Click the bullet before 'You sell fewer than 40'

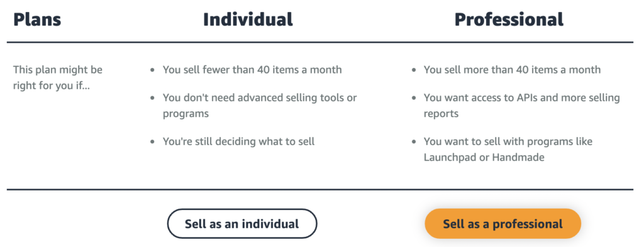click(153, 70)
